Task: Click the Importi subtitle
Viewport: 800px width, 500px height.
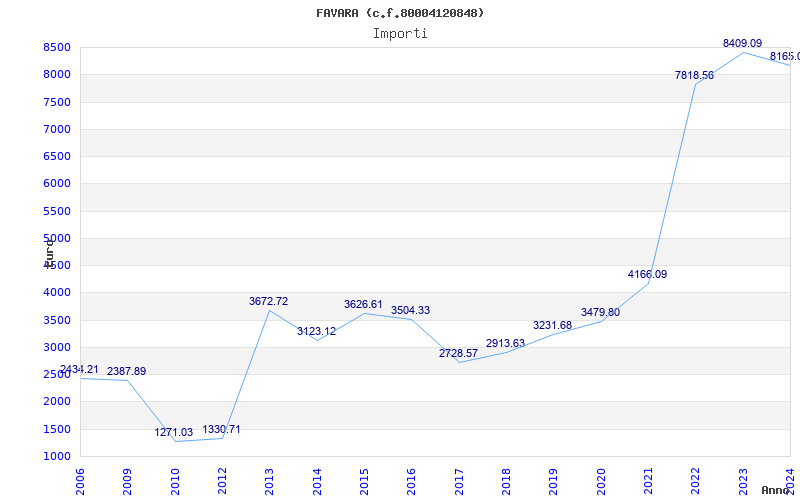Action: pyautogui.click(x=400, y=34)
